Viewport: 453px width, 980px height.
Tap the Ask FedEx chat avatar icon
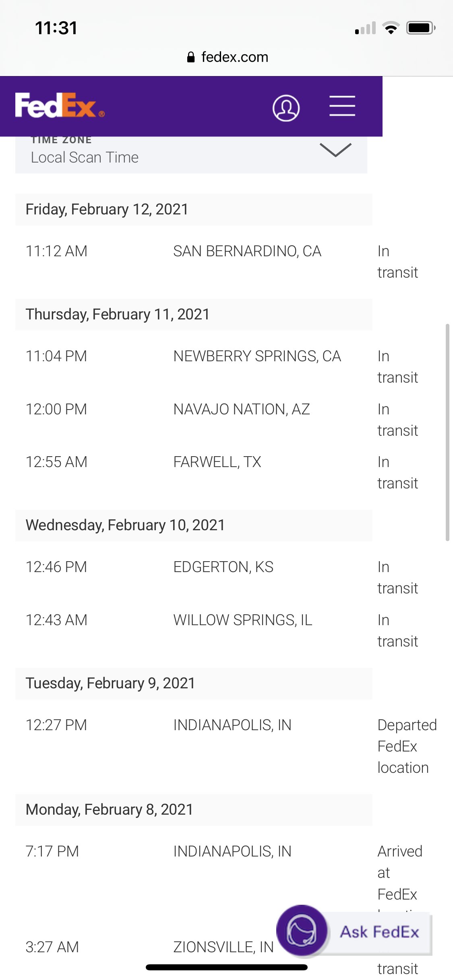[301, 931]
